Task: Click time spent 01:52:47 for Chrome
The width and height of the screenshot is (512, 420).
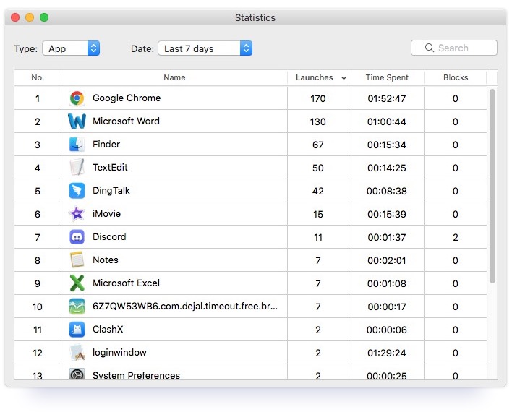Action: 387,98
